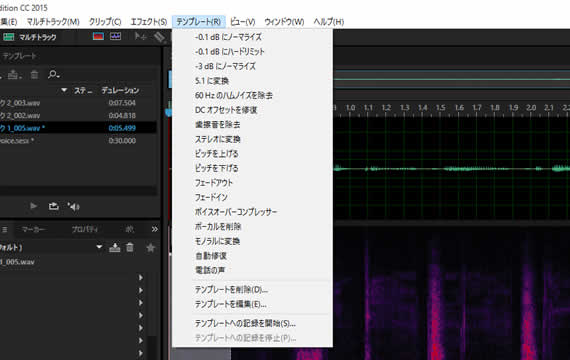This screenshot has width=570, height=360.
Task: Open the マルチトラック(M) menu
Action: (x=53, y=22)
